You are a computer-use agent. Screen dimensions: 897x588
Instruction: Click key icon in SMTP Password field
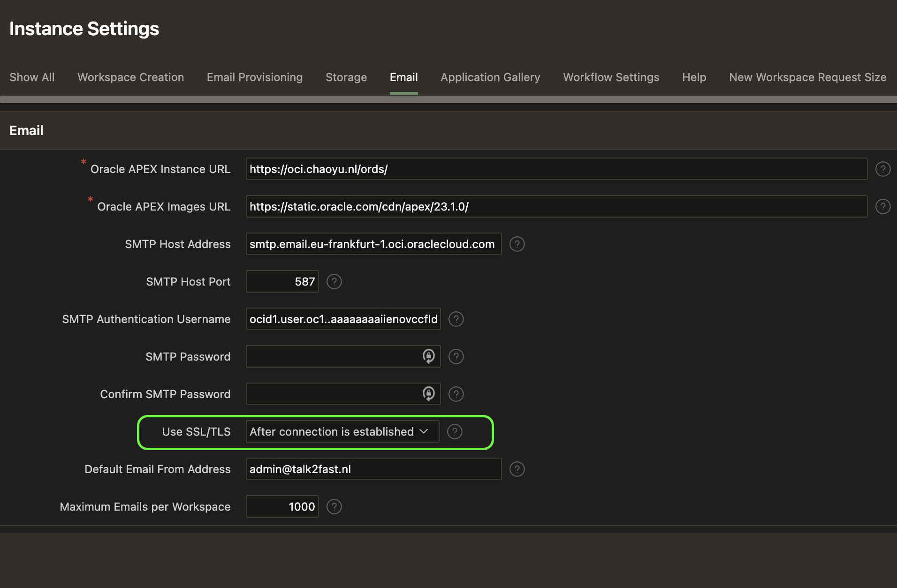pos(428,356)
